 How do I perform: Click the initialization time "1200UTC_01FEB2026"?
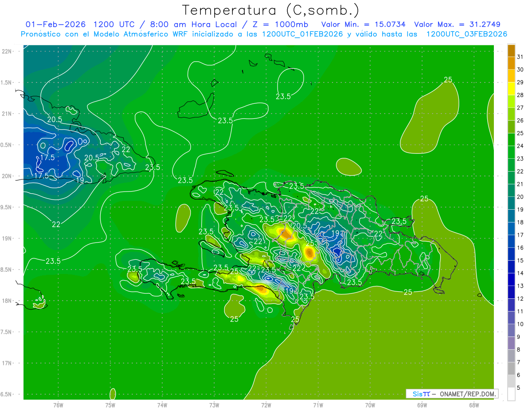pyautogui.click(x=302, y=34)
